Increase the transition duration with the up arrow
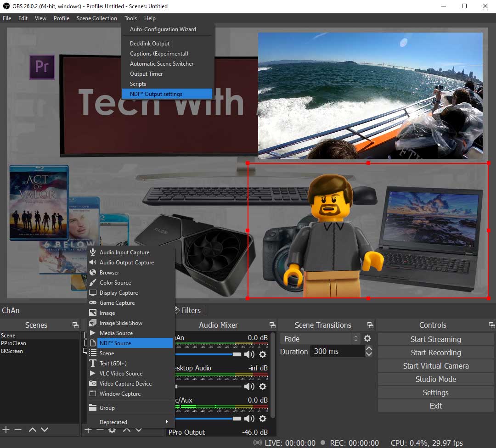Viewport: 496px width, 448px height. pos(368,348)
